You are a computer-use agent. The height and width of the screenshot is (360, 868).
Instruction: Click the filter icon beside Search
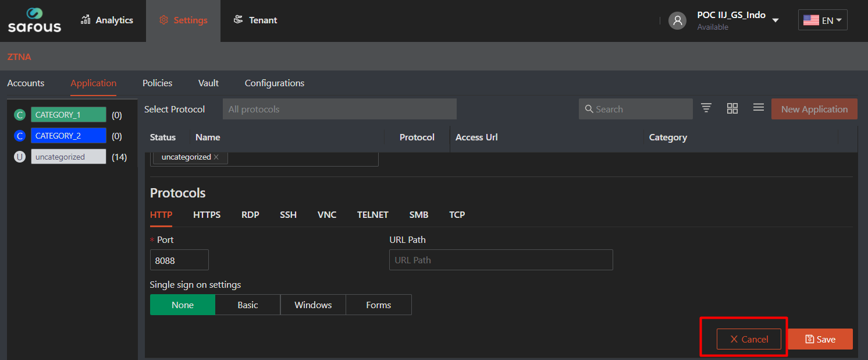(706, 108)
